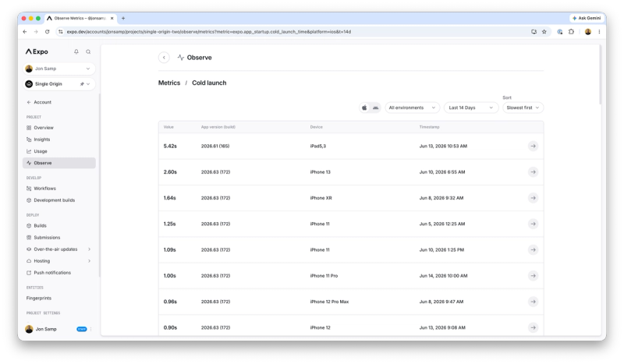Click the Jun 14, 2026 10:00 AM timestamp
The width and height of the screenshot is (624, 364).
coord(443,276)
